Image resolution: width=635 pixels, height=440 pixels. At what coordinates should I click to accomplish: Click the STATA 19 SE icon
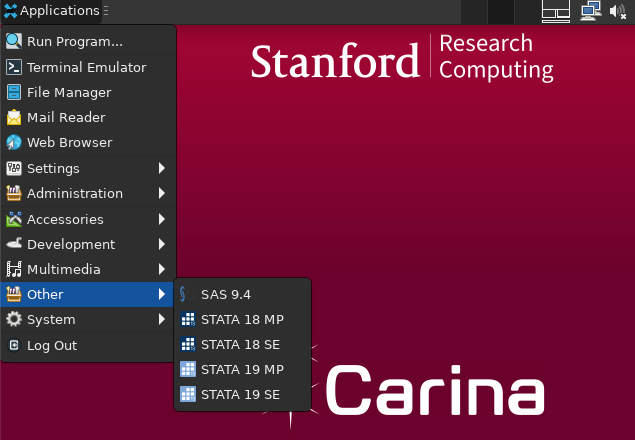pyautogui.click(x=188, y=394)
